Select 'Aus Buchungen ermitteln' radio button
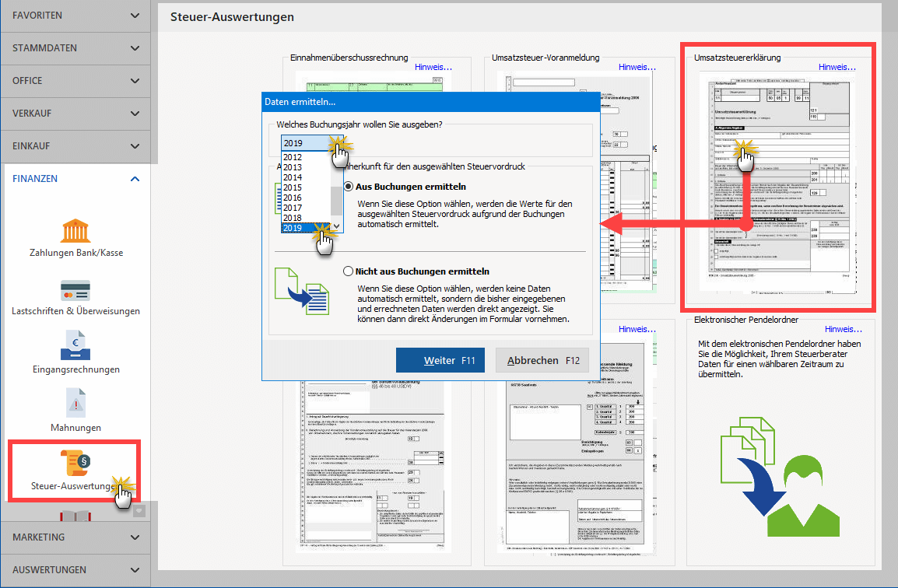 [x=348, y=187]
